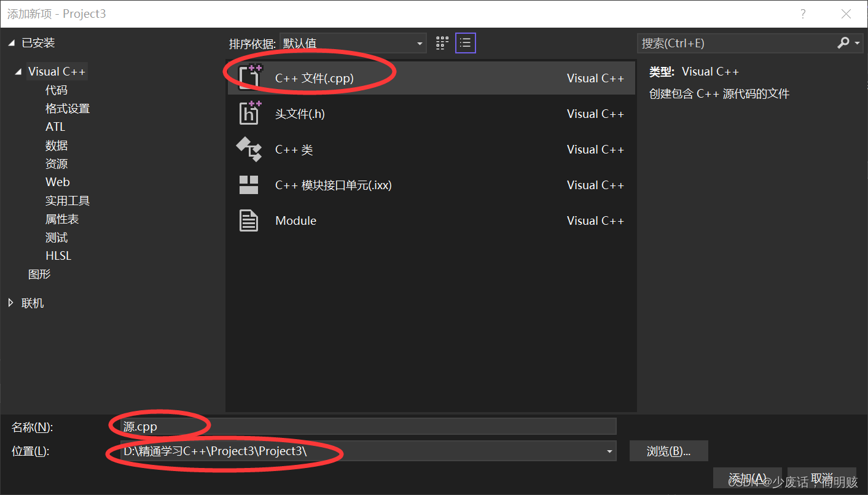Select the Web category
Screen dimensions: 868x495
click(x=58, y=182)
